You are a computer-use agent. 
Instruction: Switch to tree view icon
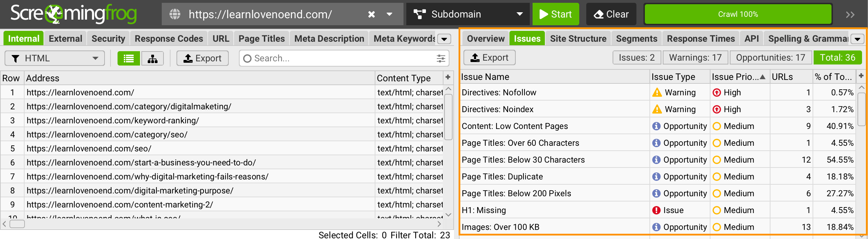pos(153,59)
